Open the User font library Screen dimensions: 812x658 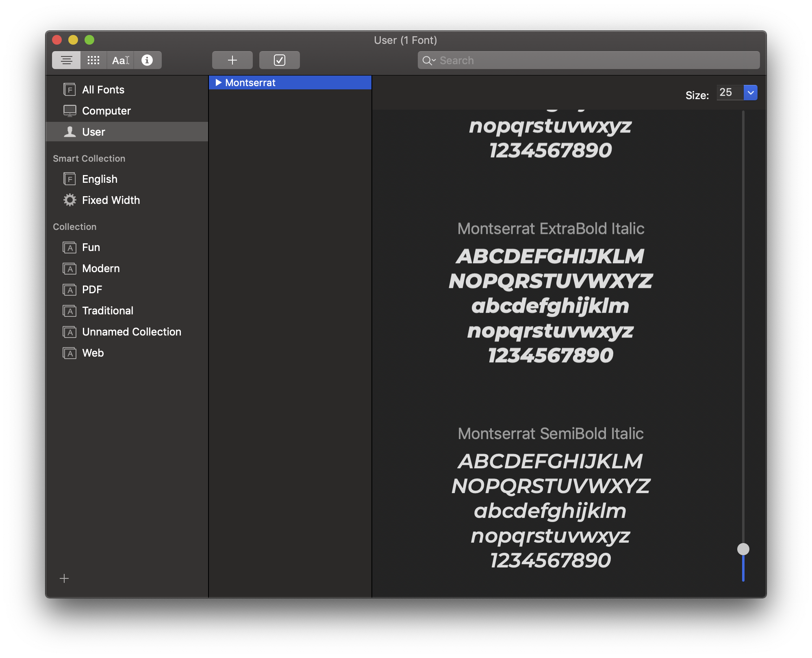point(93,132)
